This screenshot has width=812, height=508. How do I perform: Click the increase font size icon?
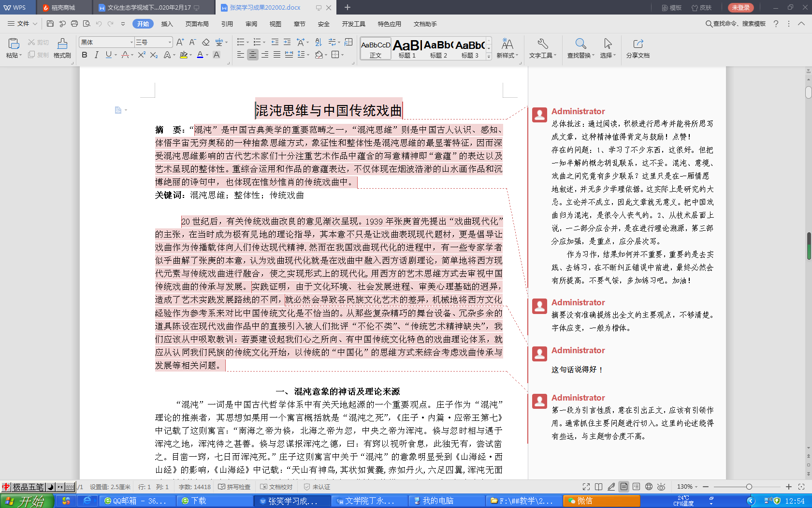[x=180, y=42]
